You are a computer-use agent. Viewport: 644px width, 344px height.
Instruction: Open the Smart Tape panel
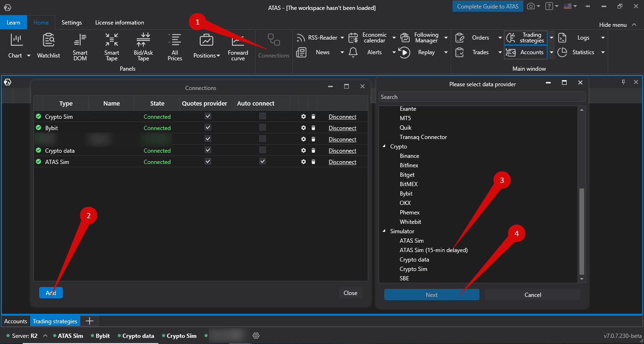[x=112, y=47]
